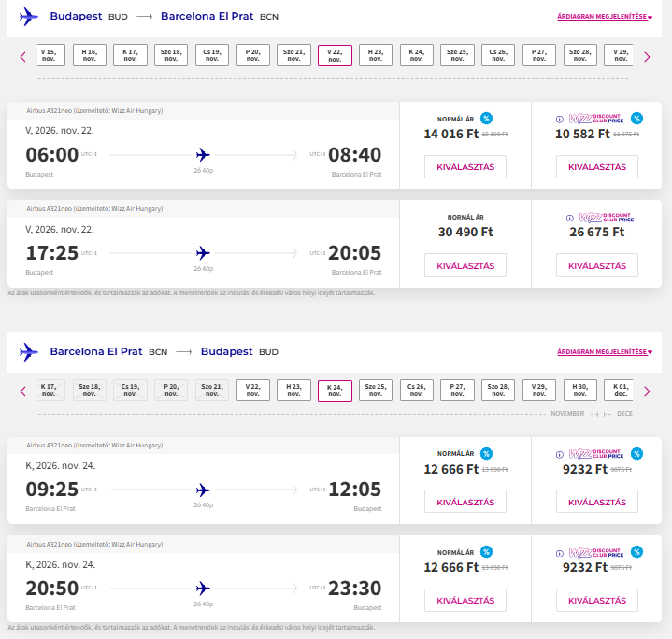Choose normal price 14 016 Ft Kiválasztás
This screenshot has width=672, height=639.
click(465, 167)
